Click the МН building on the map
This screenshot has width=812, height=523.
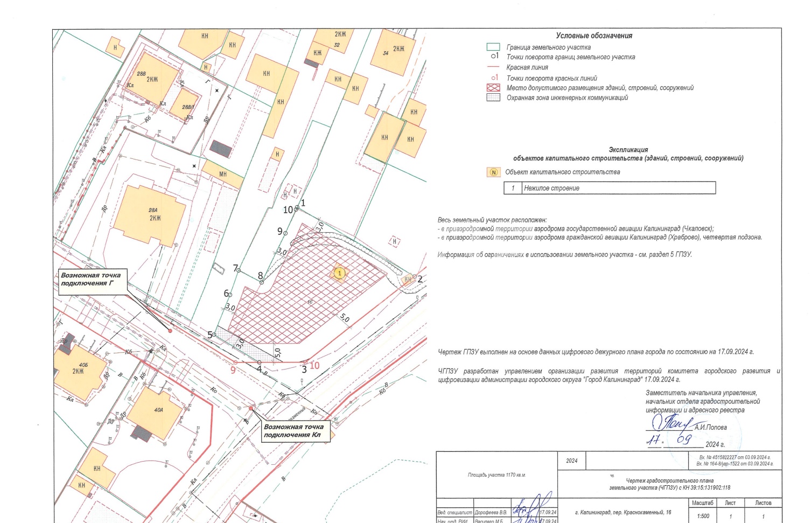pyautogui.click(x=222, y=175)
